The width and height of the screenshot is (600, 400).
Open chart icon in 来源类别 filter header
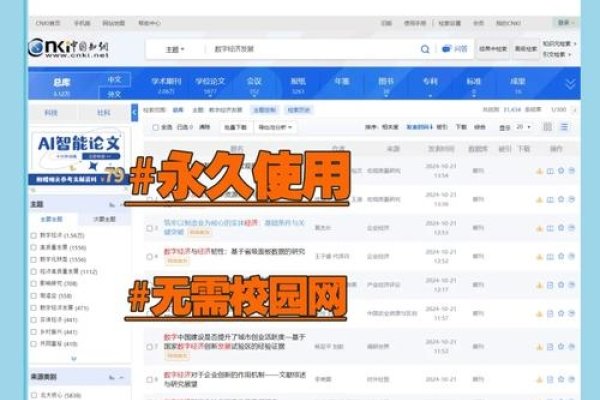[112, 377]
